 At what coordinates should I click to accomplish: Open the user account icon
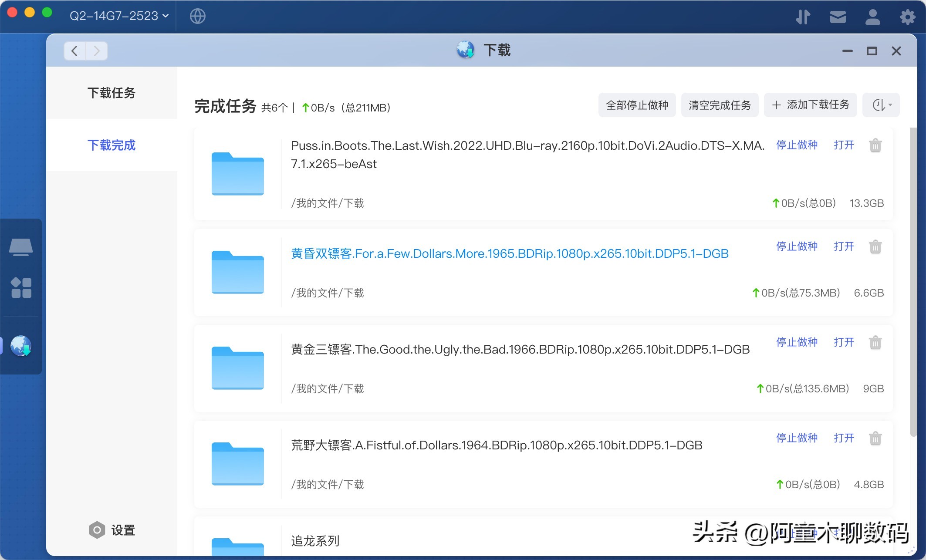(872, 17)
